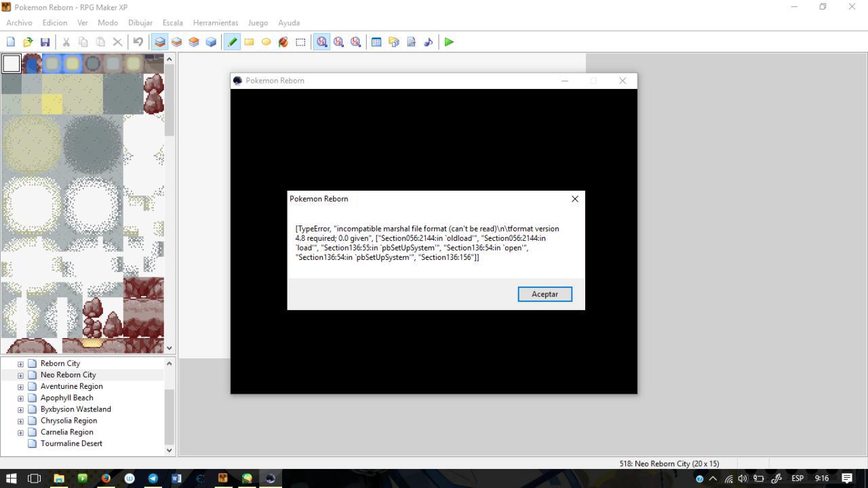Toggle Layer 1 editing mode
The image size is (868, 488).
point(159,42)
